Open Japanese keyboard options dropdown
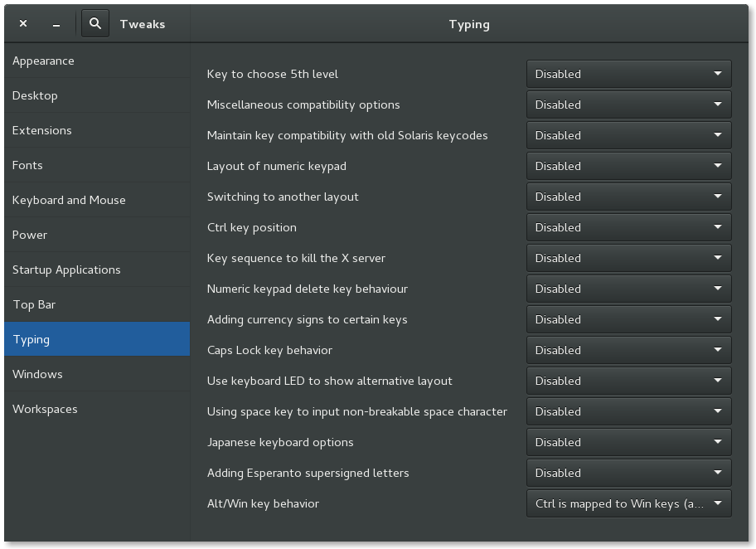The height and width of the screenshot is (549, 756). 628,443
